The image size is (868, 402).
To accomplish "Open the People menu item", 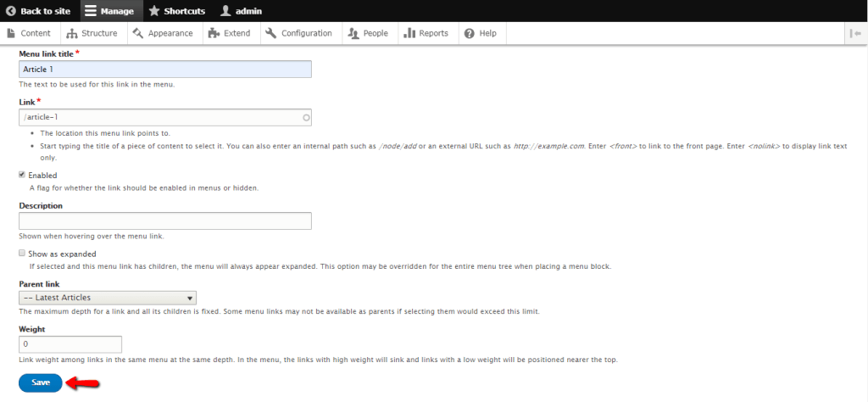I will coord(368,33).
